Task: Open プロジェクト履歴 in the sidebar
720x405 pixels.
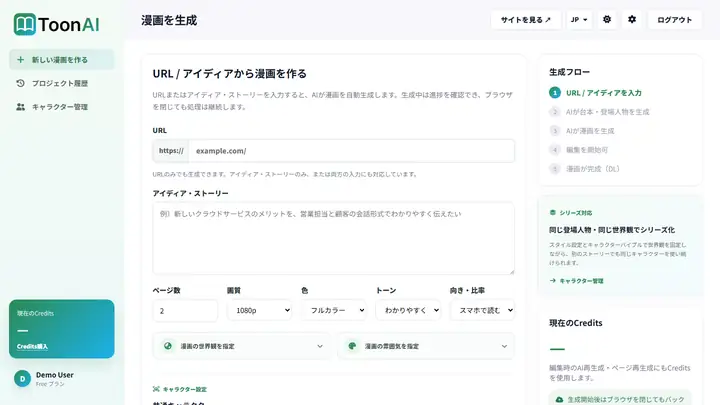Action: tap(62, 83)
